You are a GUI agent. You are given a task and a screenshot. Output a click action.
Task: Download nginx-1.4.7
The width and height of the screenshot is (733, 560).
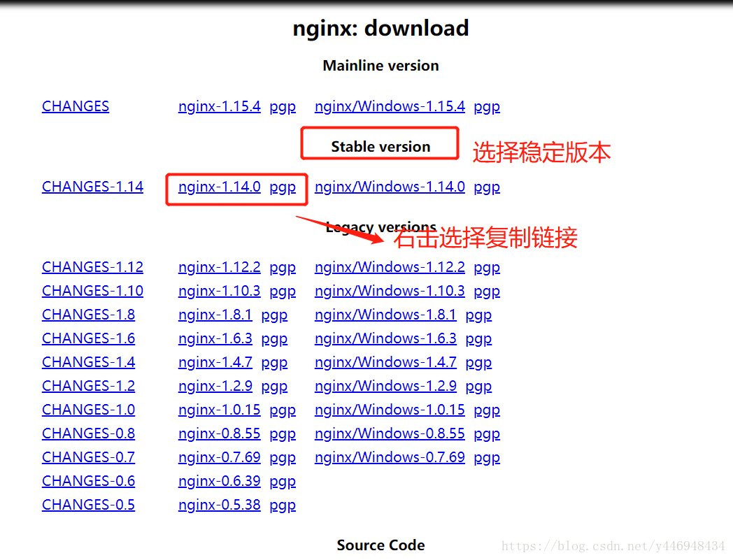[x=215, y=363]
